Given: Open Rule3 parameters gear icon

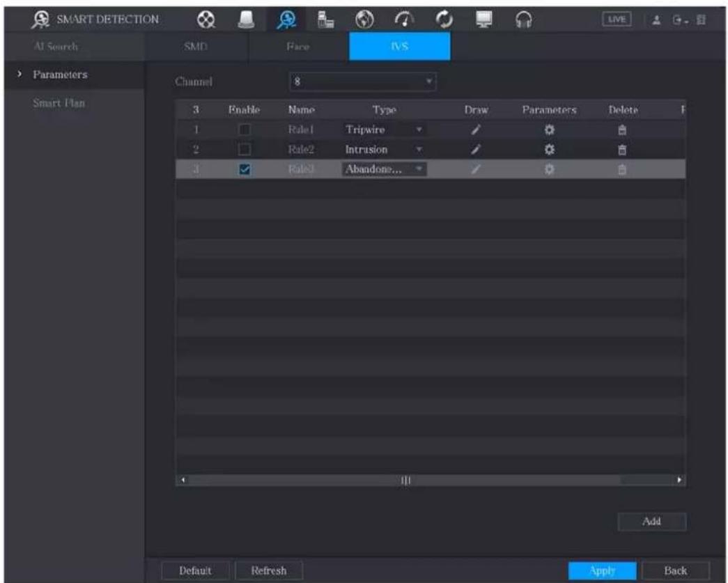Looking at the screenshot, I should pyautogui.click(x=549, y=169).
